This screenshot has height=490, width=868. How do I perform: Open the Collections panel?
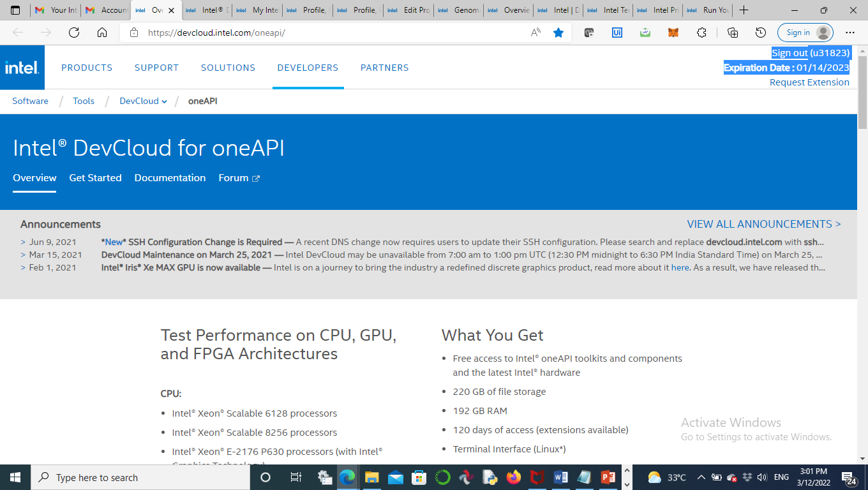733,33
